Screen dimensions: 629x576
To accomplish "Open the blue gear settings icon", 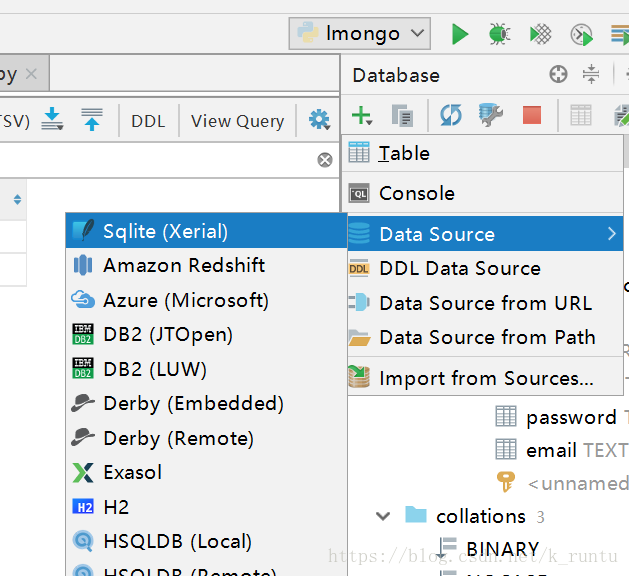I will coord(319,120).
